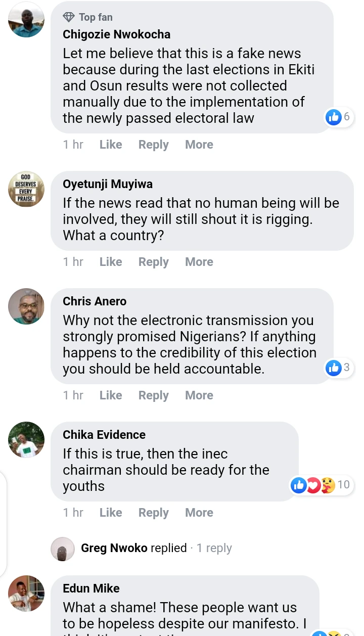Like Oyetunji Muyiwa's comment
The width and height of the screenshot is (364, 636).
tap(111, 262)
